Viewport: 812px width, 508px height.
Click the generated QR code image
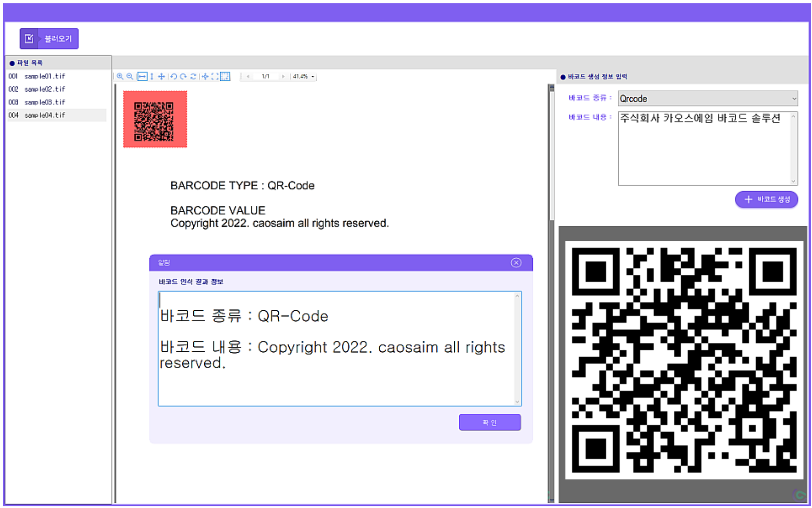coord(684,360)
